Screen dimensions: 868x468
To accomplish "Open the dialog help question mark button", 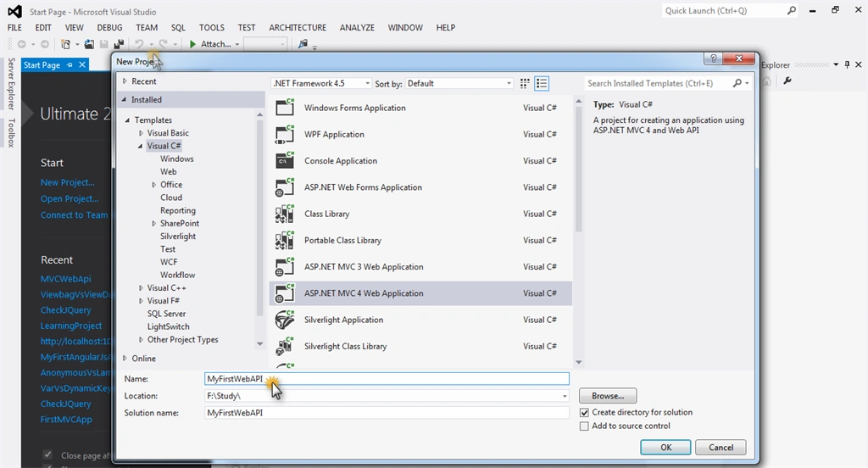I will pos(713,58).
